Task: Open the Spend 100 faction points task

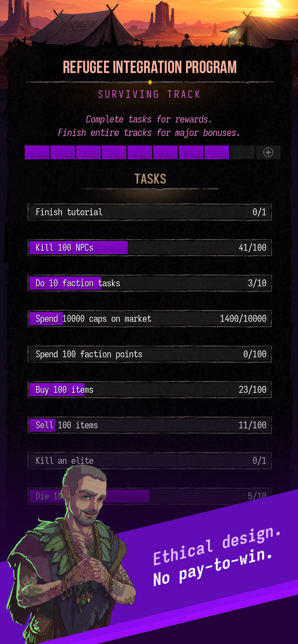Action: coord(150,354)
